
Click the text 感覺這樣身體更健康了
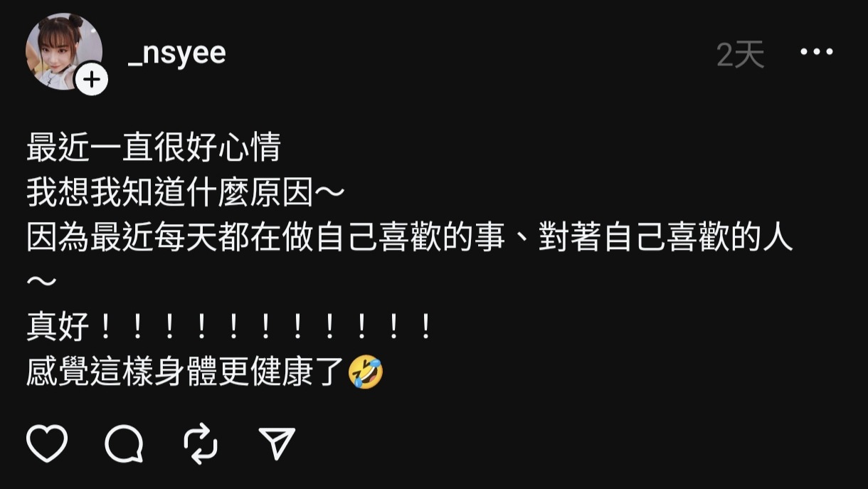[x=186, y=372]
